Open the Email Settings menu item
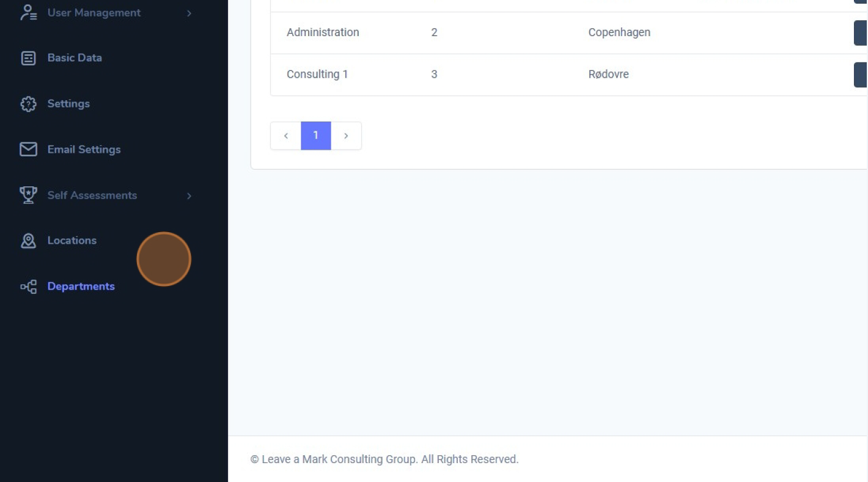Viewport: 868px width, 482px height. point(84,150)
